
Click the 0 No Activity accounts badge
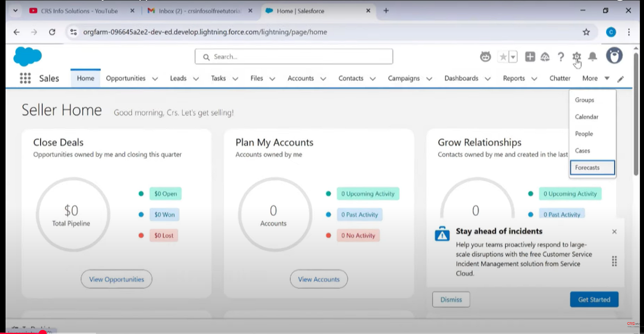(x=358, y=235)
